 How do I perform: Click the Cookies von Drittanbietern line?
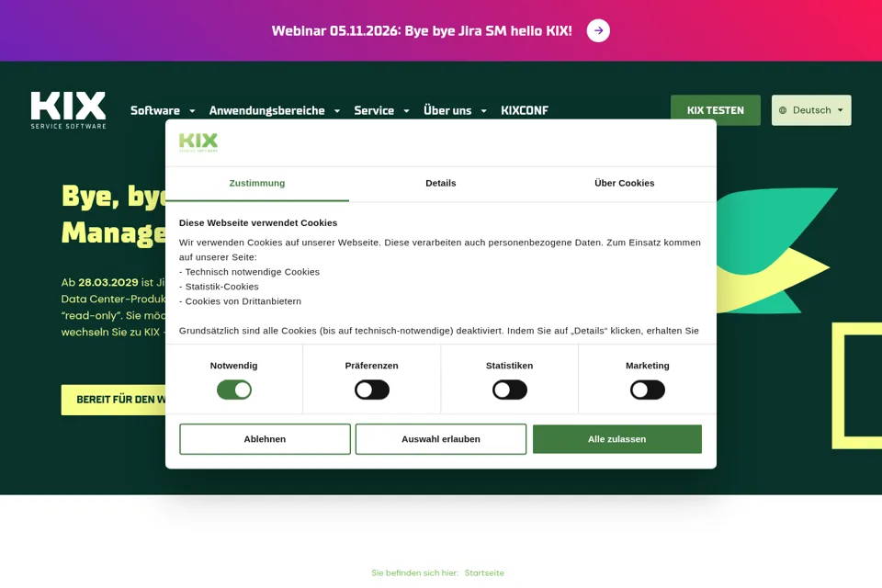[240, 301]
